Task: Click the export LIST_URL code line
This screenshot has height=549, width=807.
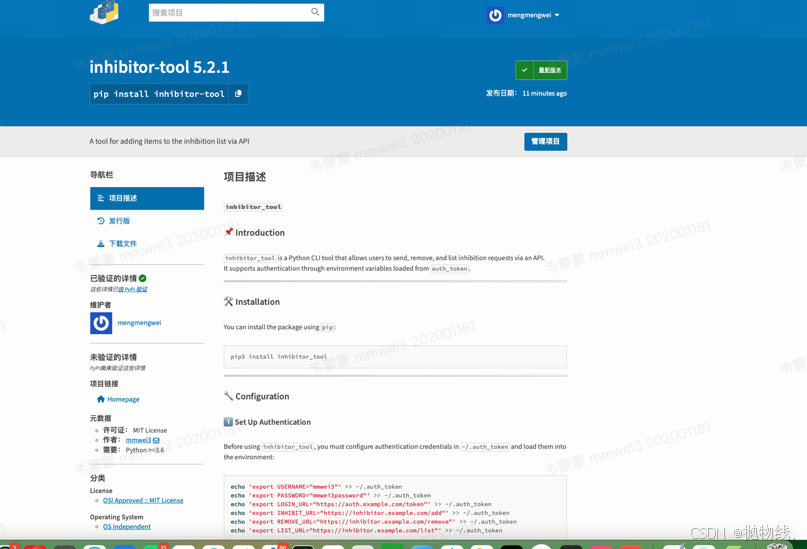Action: point(366,530)
